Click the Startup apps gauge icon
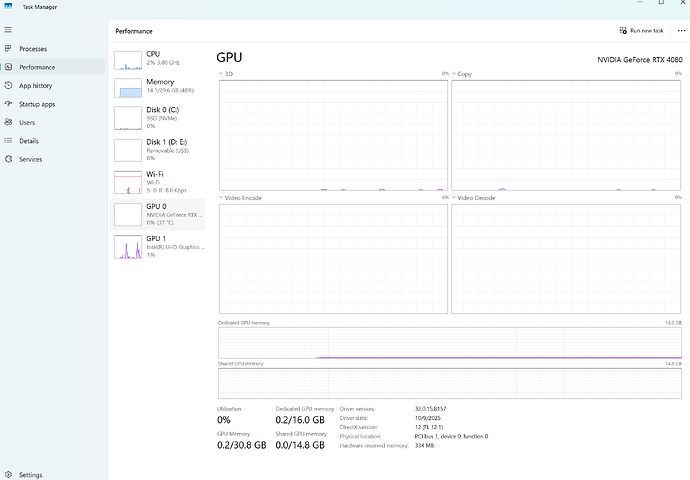 [8, 104]
